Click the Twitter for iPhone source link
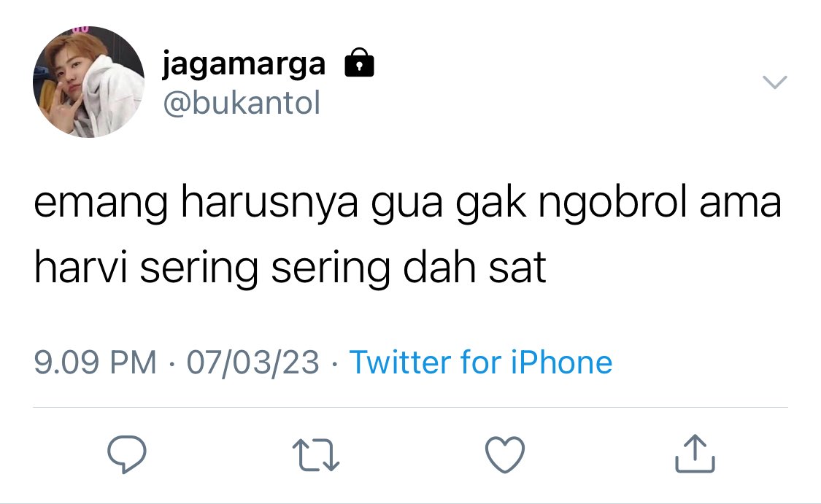 click(x=481, y=363)
